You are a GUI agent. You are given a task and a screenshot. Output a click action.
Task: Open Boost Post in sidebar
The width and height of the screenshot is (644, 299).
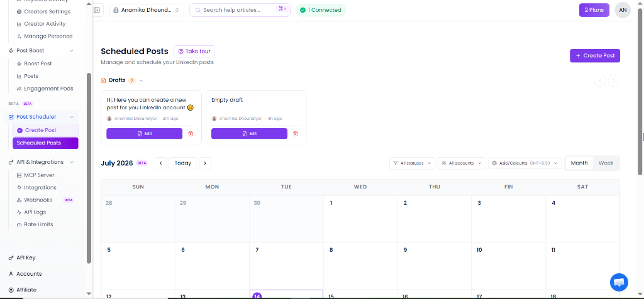34,63
